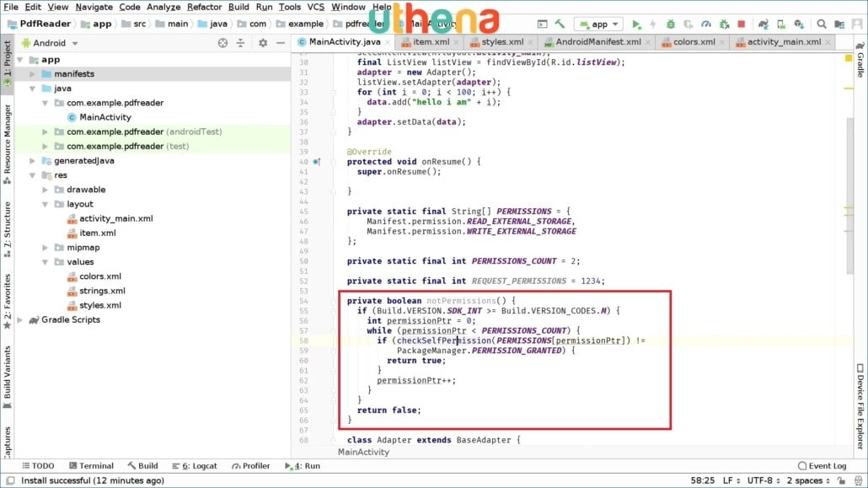The width and height of the screenshot is (868, 488).
Task: Expand the mipmap folder
Action: tap(45, 248)
